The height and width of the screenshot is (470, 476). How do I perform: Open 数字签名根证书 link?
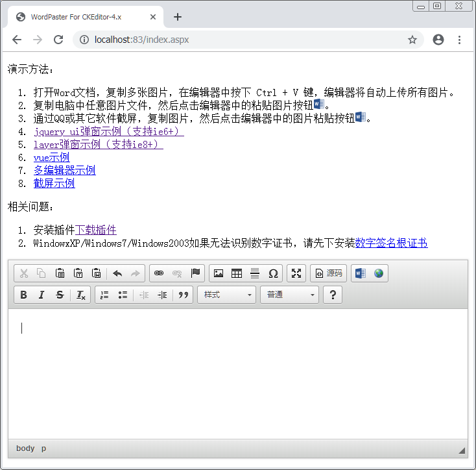(x=391, y=243)
